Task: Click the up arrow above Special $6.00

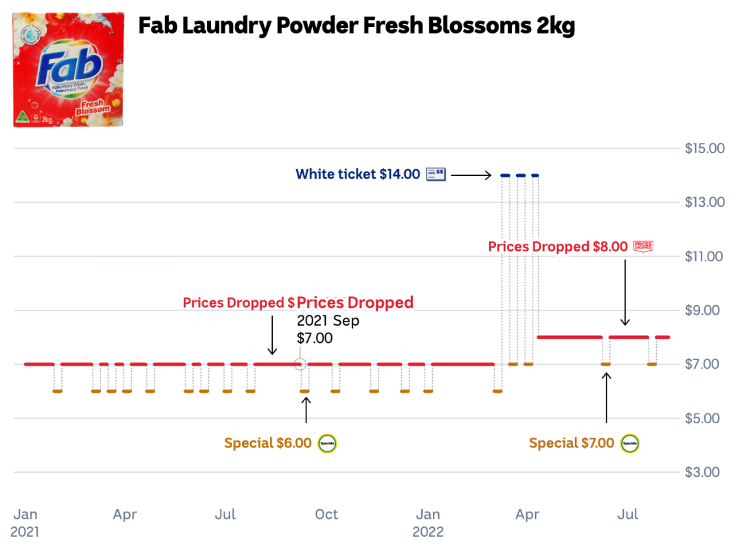Action: (x=306, y=410)
